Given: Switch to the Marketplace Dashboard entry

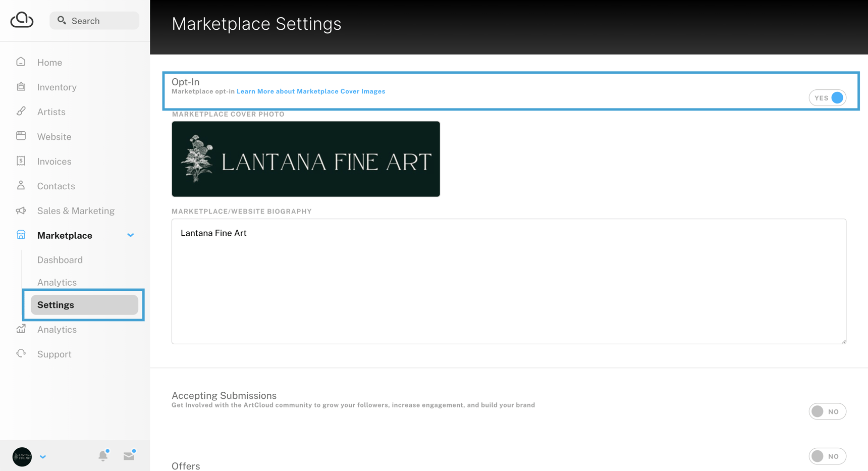Looking at the screenshot, I should click(60, 259).
